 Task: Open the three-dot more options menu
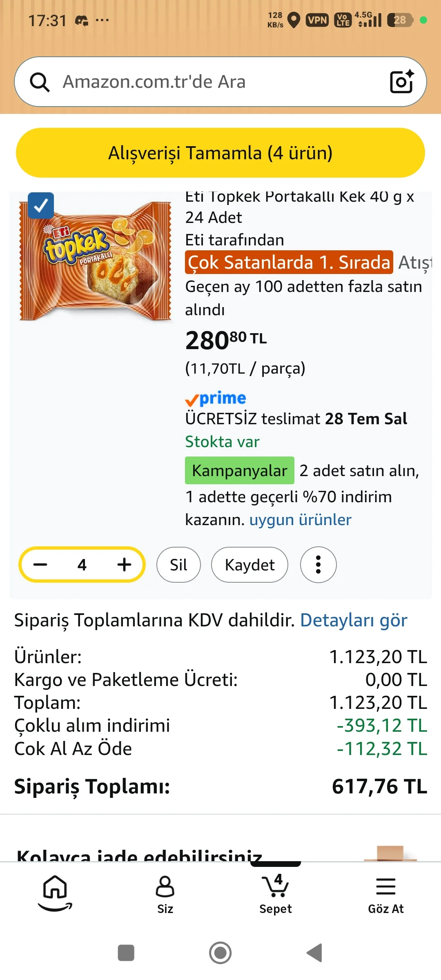point(318,565)
